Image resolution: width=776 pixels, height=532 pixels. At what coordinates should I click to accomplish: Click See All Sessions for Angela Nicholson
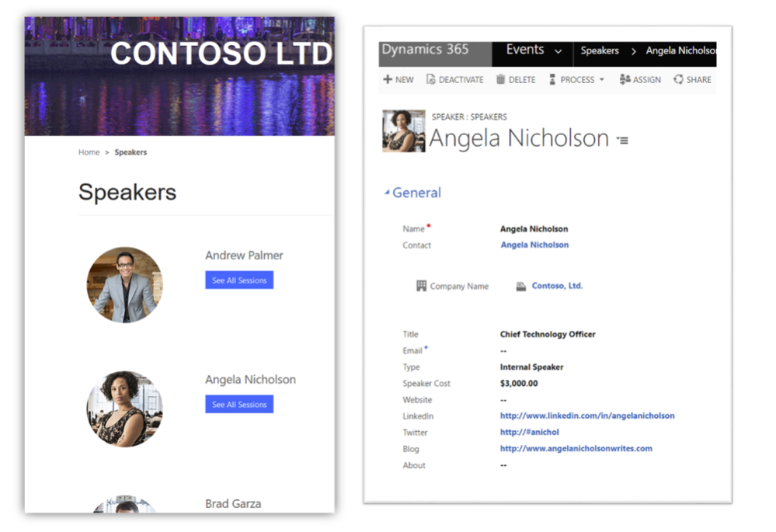tap(239, 405)
